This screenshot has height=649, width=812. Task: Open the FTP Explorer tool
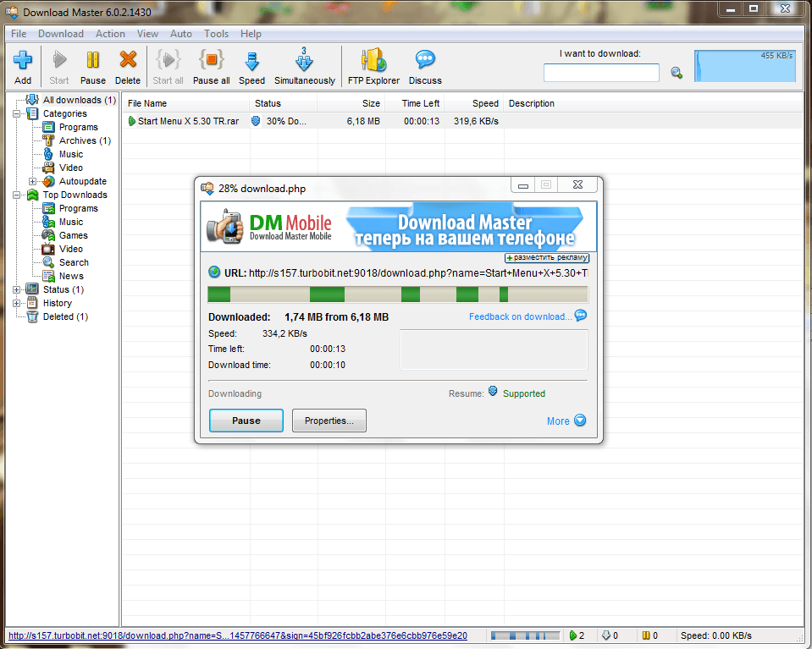point(373,61)
